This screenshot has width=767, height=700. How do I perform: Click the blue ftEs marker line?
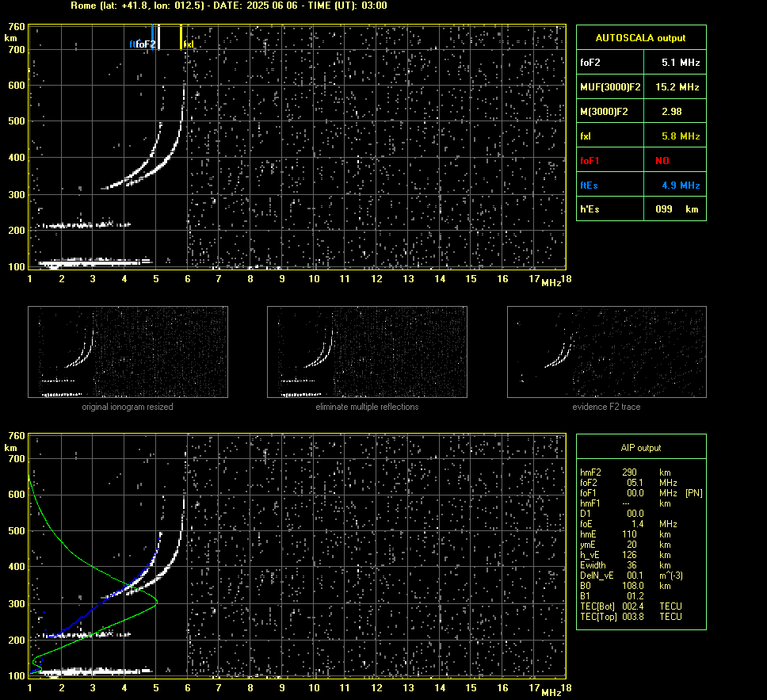153,37
